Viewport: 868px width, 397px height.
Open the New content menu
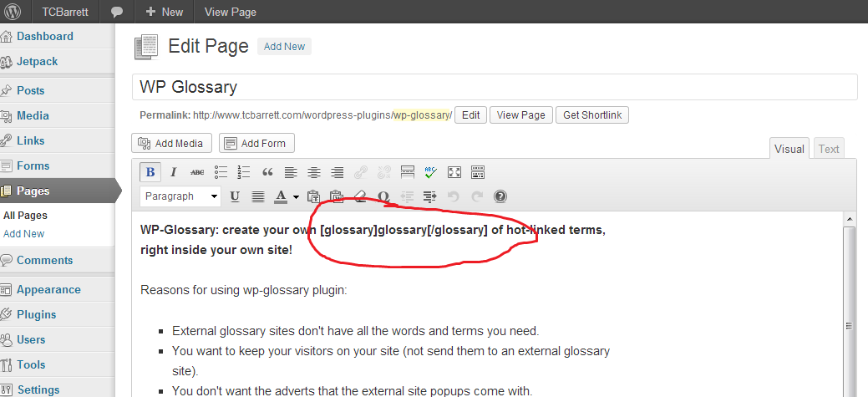click(x=164, y=12)
